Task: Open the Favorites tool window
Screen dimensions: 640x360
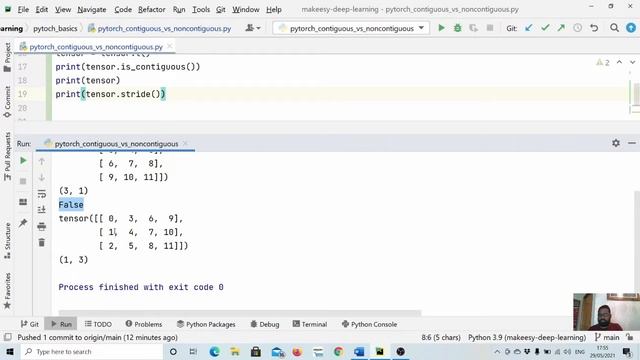Action: click(x=7, y=291)
